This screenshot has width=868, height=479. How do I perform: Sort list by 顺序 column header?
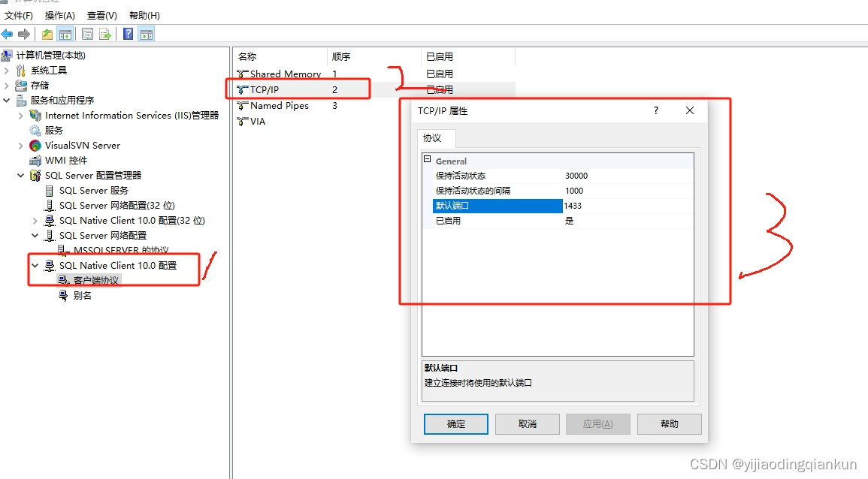(x=374, y=56)
